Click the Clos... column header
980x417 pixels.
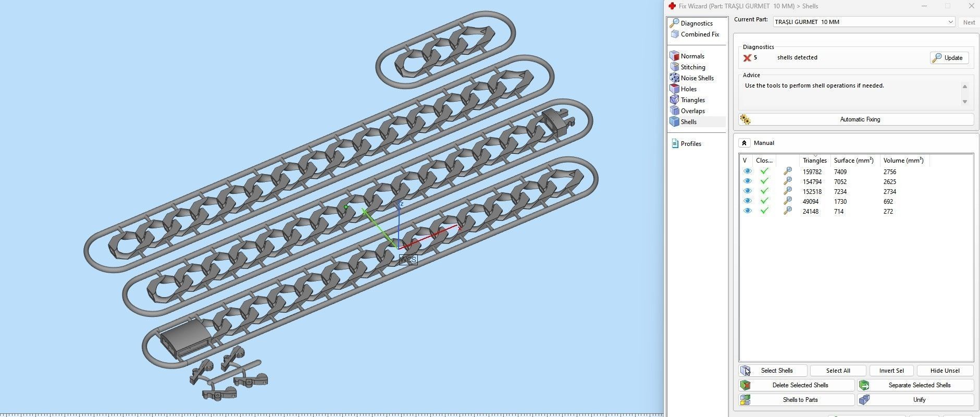click(764, 161)
